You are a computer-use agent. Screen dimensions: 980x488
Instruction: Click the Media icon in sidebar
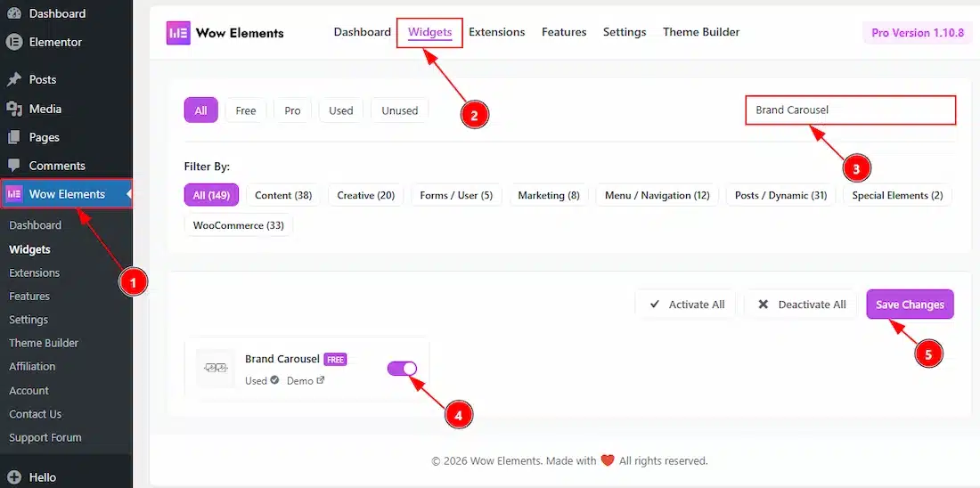[x=14, y=109]
